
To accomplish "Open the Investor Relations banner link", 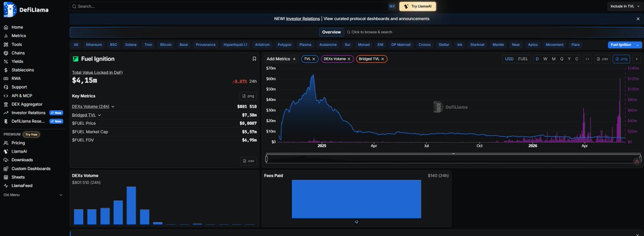I will 302,18.
